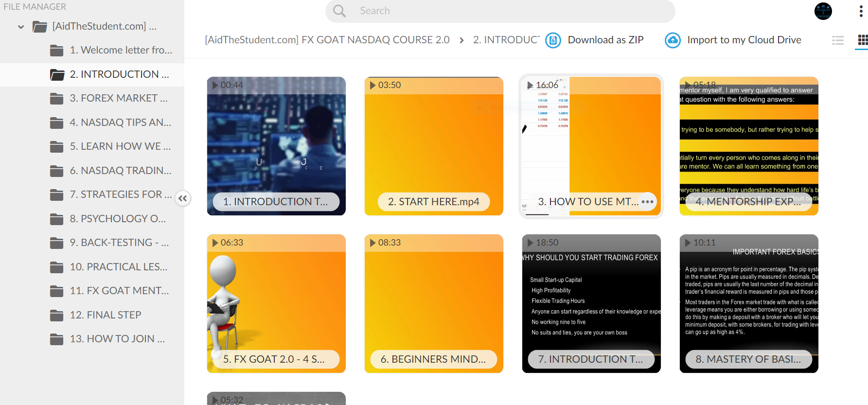Switch to grid thumbnail view
The width and height of the screenshot is (868, 405).
863,40
